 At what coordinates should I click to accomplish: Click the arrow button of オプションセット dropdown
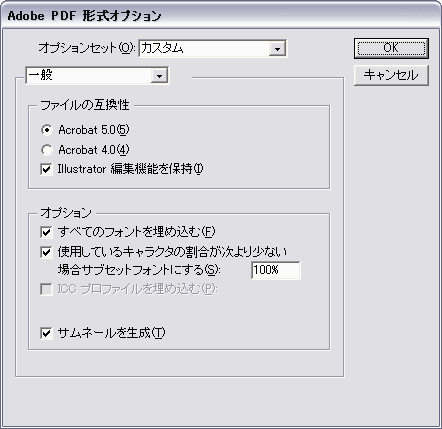click(x=277, y=49)
